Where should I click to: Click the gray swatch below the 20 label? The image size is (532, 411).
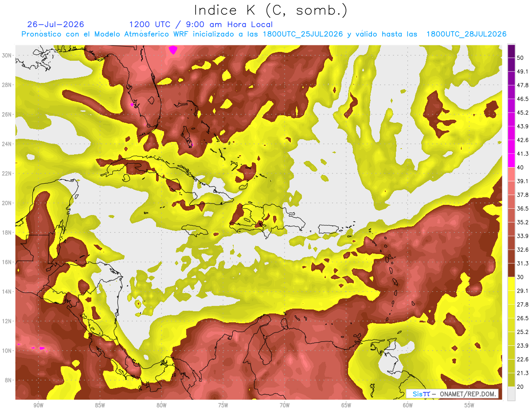click(511, 394)
